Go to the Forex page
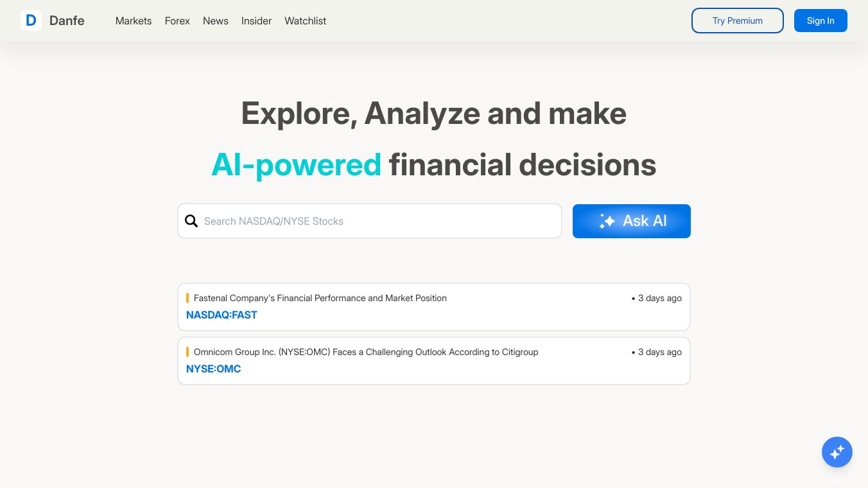This screenshot has height=488, width=868. 177,21
